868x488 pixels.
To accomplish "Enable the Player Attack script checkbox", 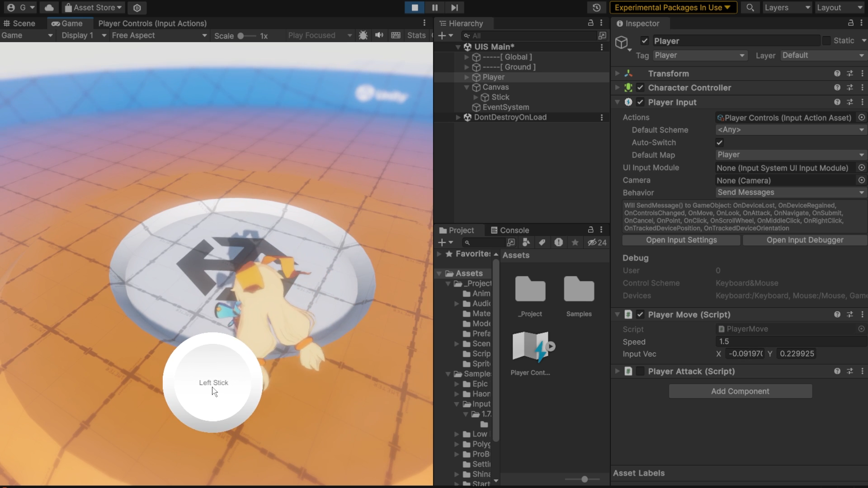I will (x=640, y=371).
